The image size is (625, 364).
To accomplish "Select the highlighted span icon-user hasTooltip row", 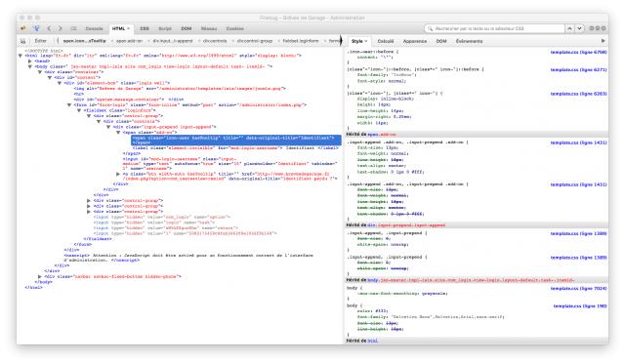I will pos(236,140).
